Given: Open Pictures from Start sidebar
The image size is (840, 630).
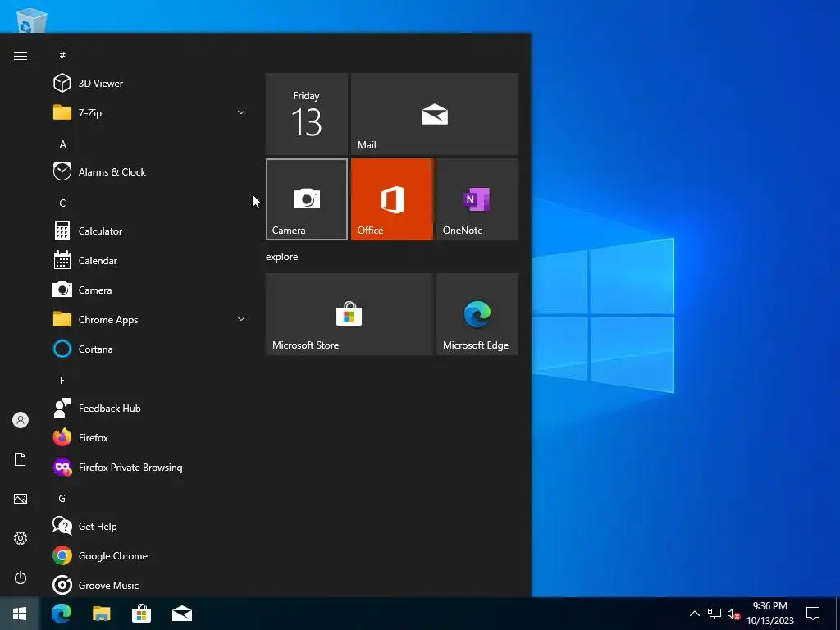Looking at the screenshot, I should tap(21, 499).
